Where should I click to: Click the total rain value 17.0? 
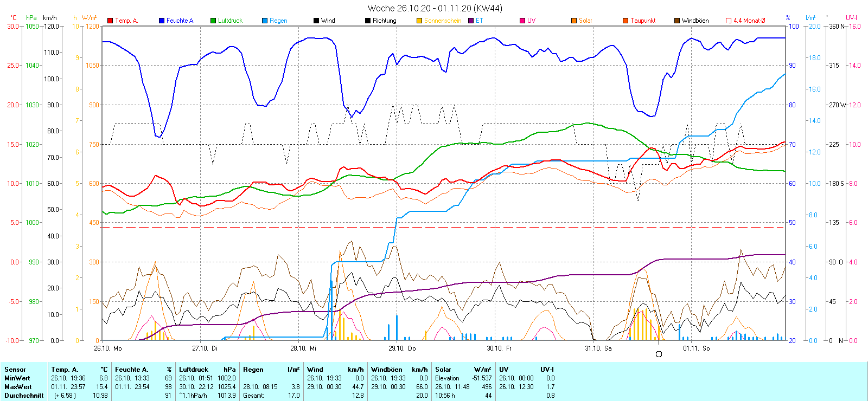point(293,396)
